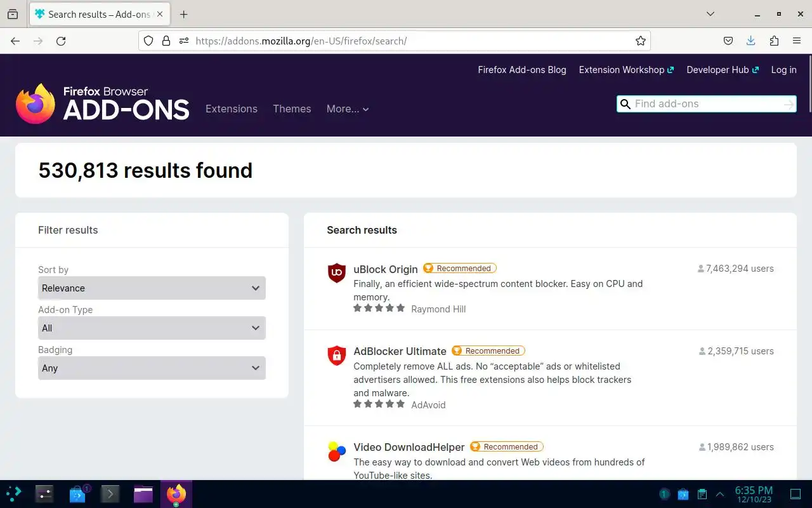812x508 pixels.
Task: Open the Sort by Relevance dropdown
Action: pyautogui.click(x=152, y=288)
